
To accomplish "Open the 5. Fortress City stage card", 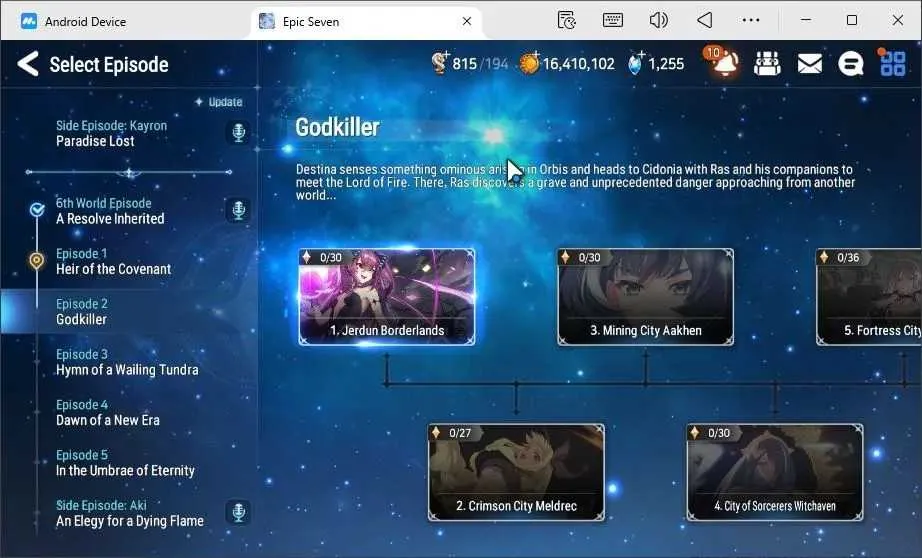I will click(x=869, y=297).
